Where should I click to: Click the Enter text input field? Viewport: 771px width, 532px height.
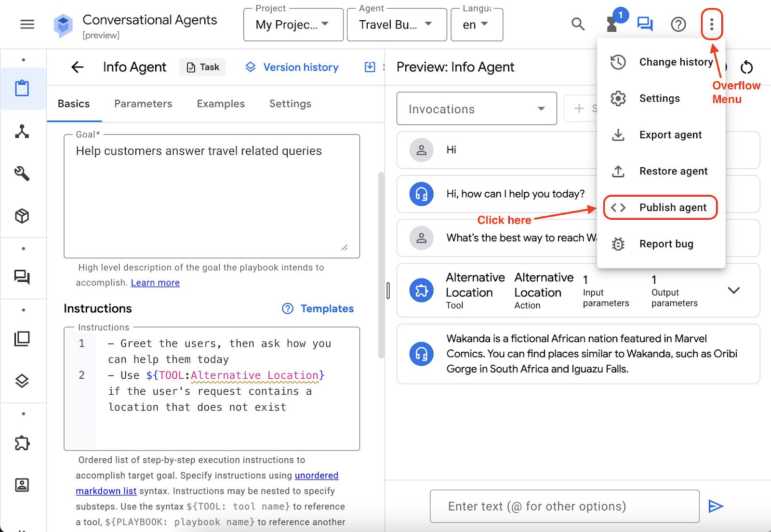coord(564,506)
